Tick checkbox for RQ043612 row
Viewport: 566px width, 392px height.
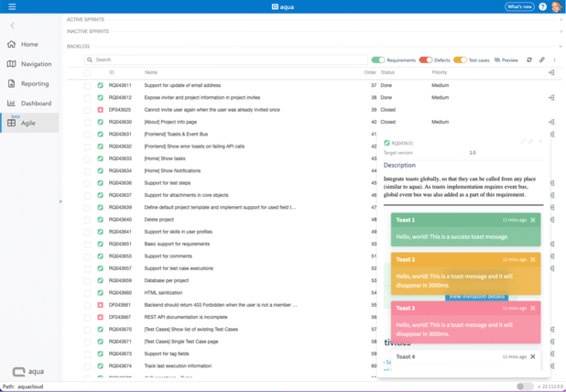[88, 97]
